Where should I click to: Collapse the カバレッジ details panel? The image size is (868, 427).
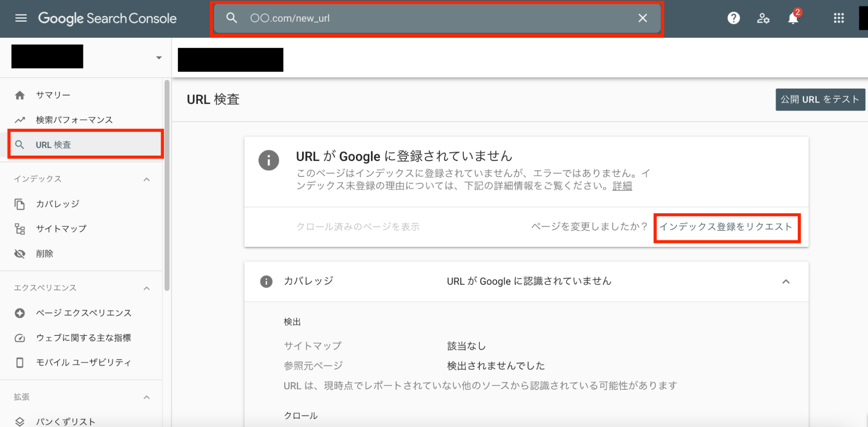[x=785, y=281]
